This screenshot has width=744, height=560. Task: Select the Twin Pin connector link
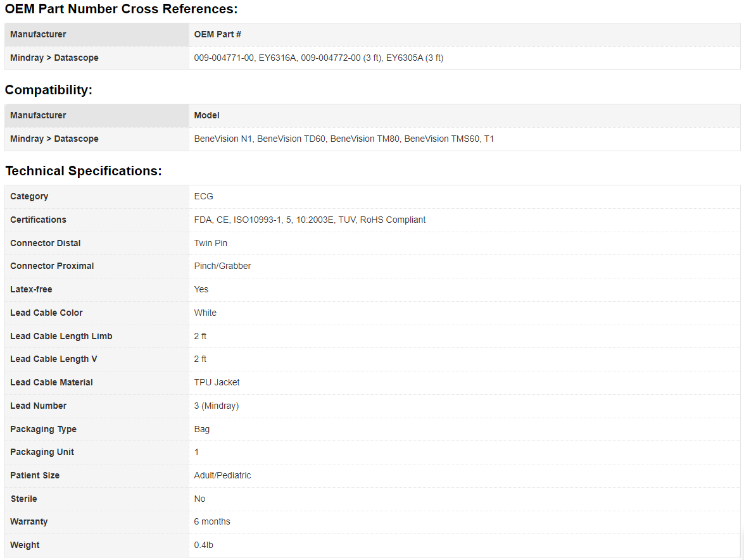coord(210,243)
